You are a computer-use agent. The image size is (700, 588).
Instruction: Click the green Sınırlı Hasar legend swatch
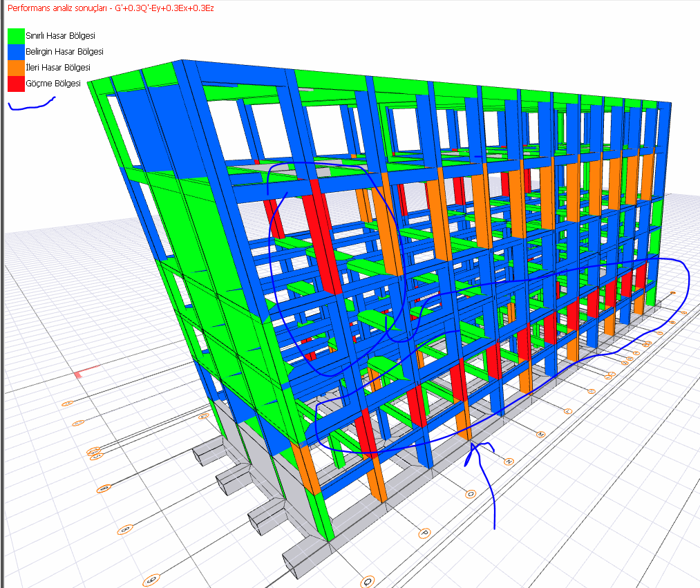click(x=15, y=35)
